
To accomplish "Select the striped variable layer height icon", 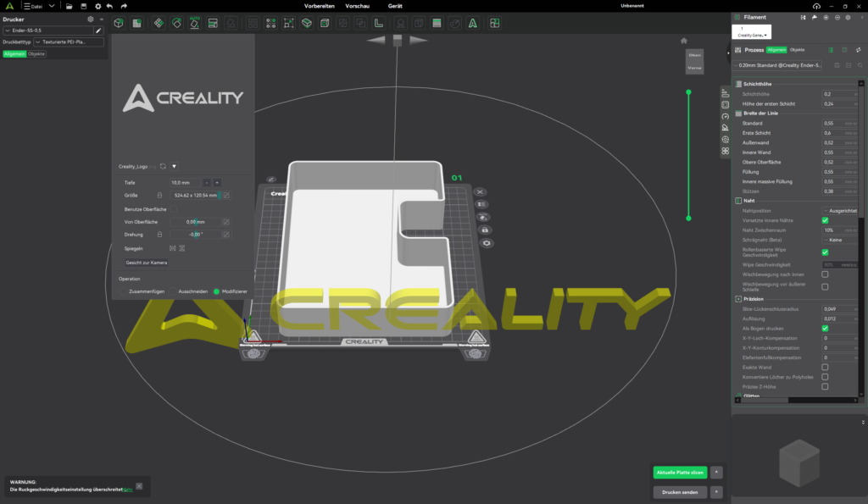I will 437,23.
